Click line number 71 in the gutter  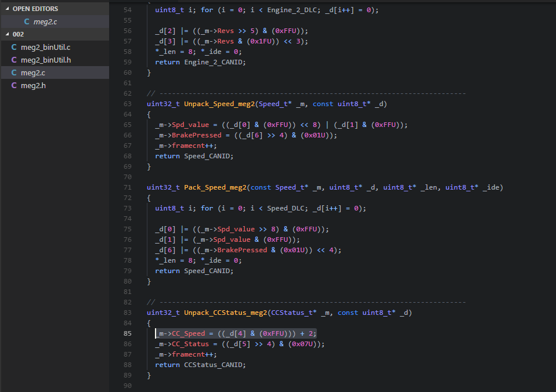127,187
